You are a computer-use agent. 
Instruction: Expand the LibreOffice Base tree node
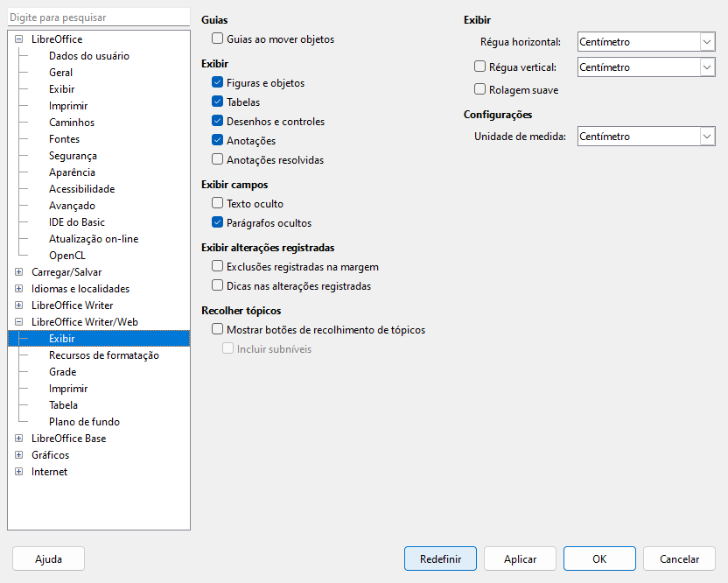[x=18, y=438]
